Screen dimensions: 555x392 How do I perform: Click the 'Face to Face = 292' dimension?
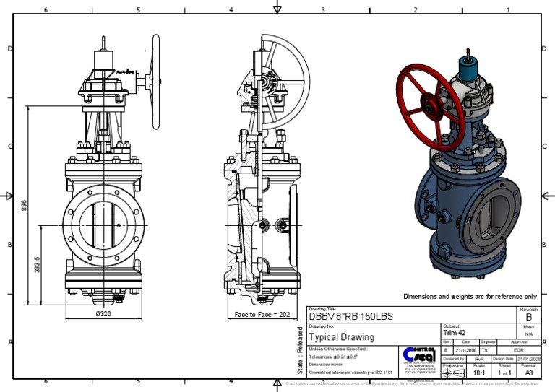[262, 314]
